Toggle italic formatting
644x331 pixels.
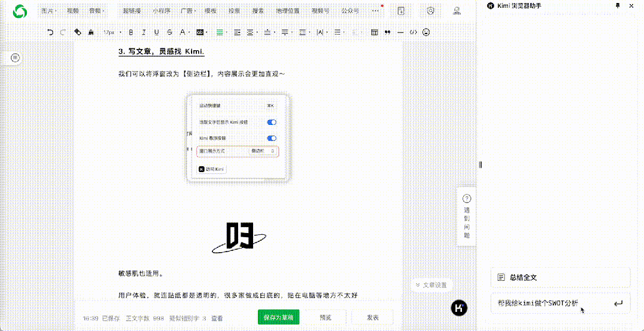(x=144, y=32)
